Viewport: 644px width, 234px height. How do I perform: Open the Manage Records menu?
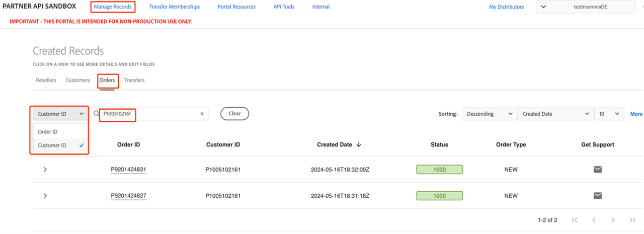click(113, 7)
